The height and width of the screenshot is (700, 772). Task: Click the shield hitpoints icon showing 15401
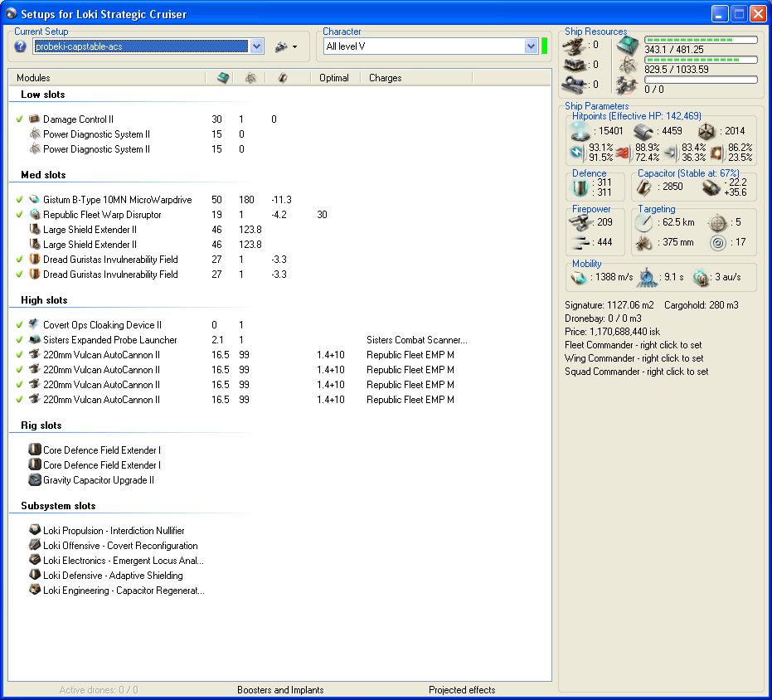(580, 131)
